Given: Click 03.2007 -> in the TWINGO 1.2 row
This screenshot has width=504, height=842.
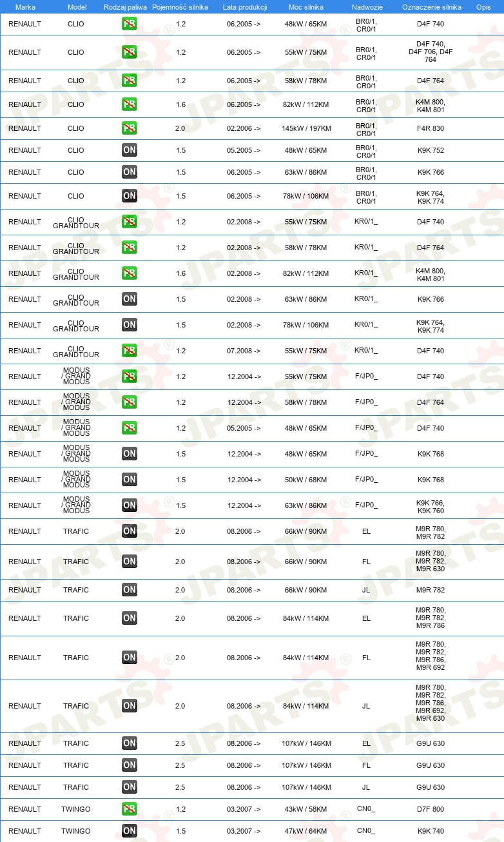Looking at the screenshot, I should click(x=244, y=809).
